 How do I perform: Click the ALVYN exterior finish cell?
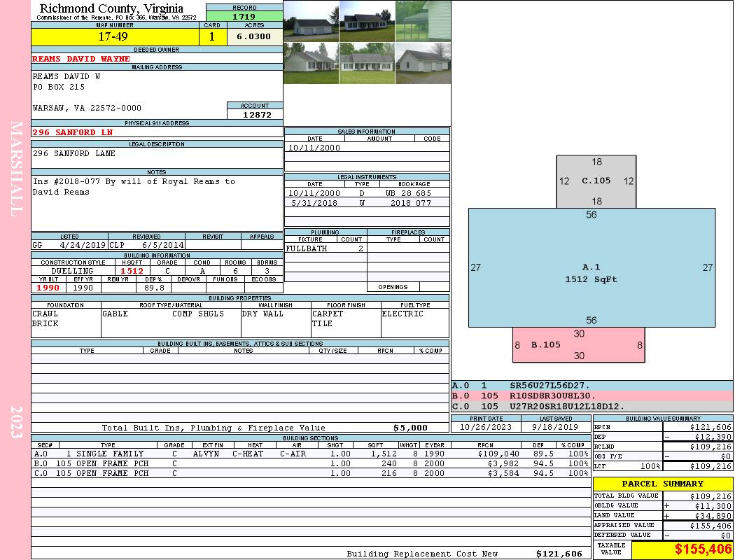(208, 454)
